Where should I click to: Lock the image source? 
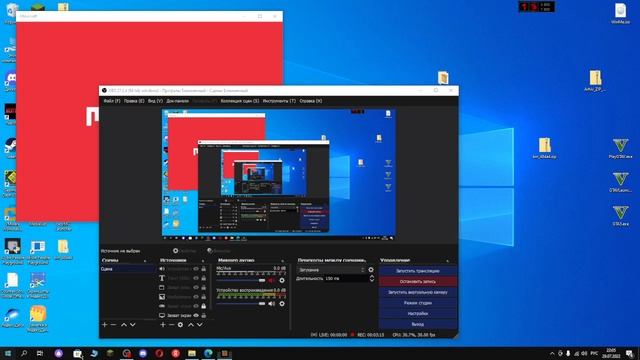coord(203,297)
